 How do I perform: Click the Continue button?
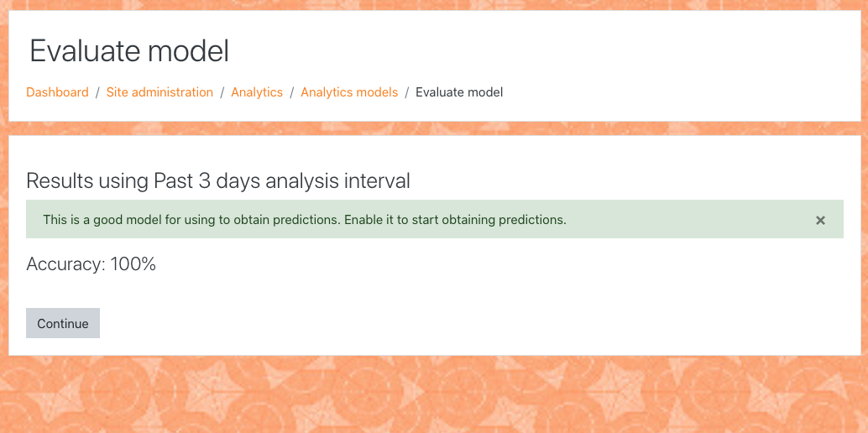tap(63, 323)
